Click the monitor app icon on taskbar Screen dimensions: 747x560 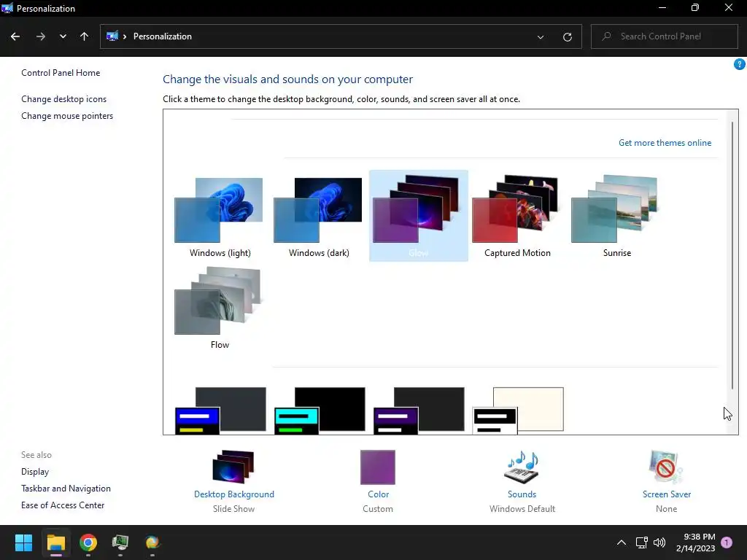coord(120,542)
